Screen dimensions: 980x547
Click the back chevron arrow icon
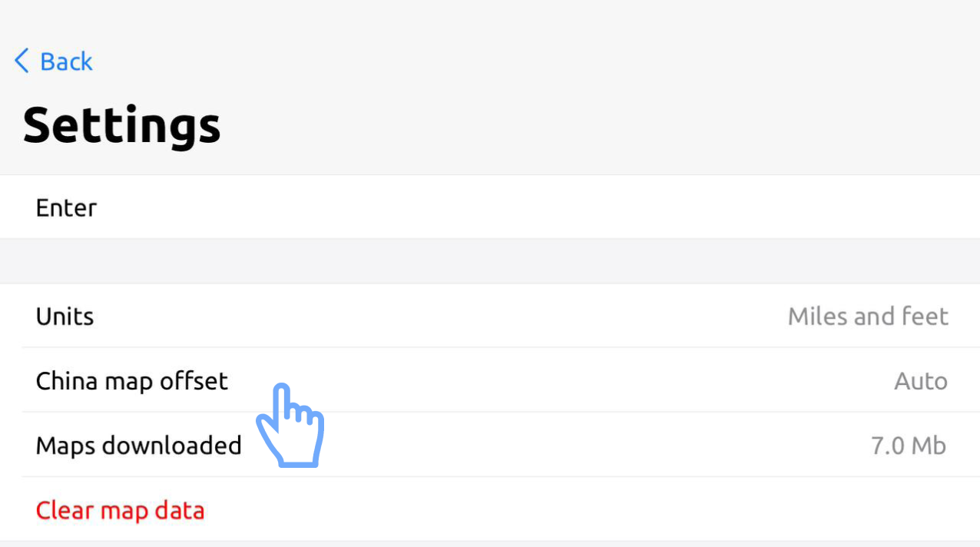(22, 61)
